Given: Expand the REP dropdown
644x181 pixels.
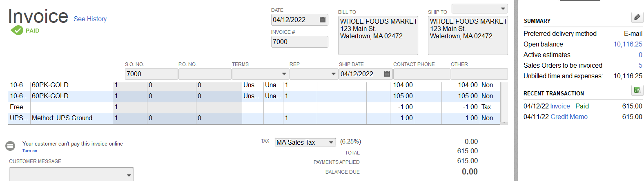Looking at the screenshot, I should (x=334, y=74).
